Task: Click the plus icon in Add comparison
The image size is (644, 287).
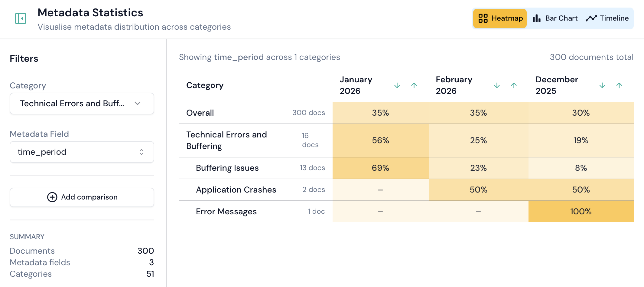Action: point(52,197)
